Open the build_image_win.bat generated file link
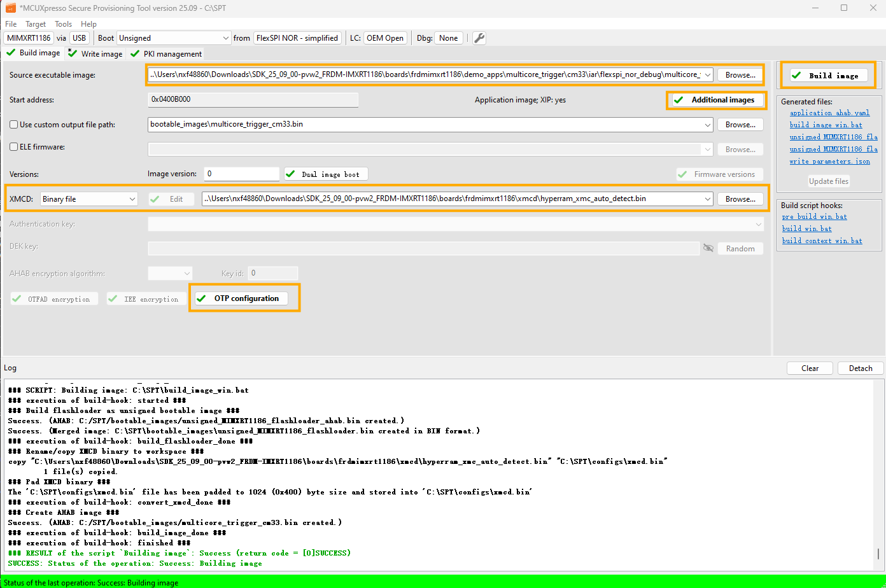Viewport: 886px width, 588px height. coord(826,125)
